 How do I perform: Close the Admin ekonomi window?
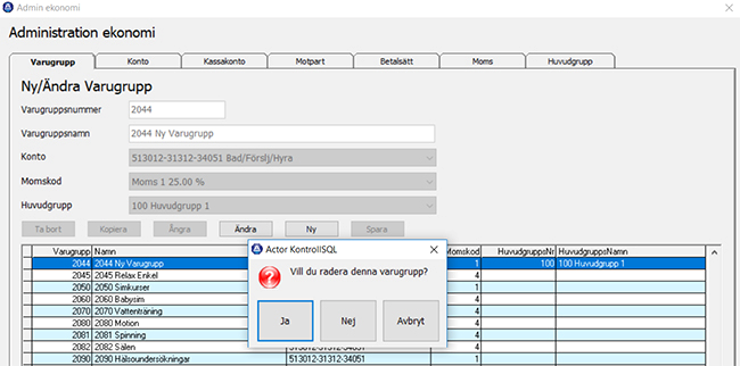click(729, 8)
